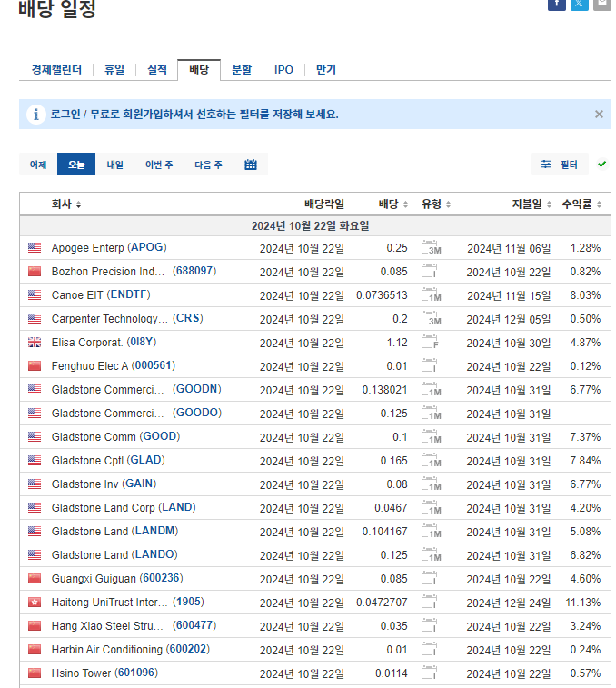
Task: Switch to the IPO tab
Action: click(x=283, y=70)
